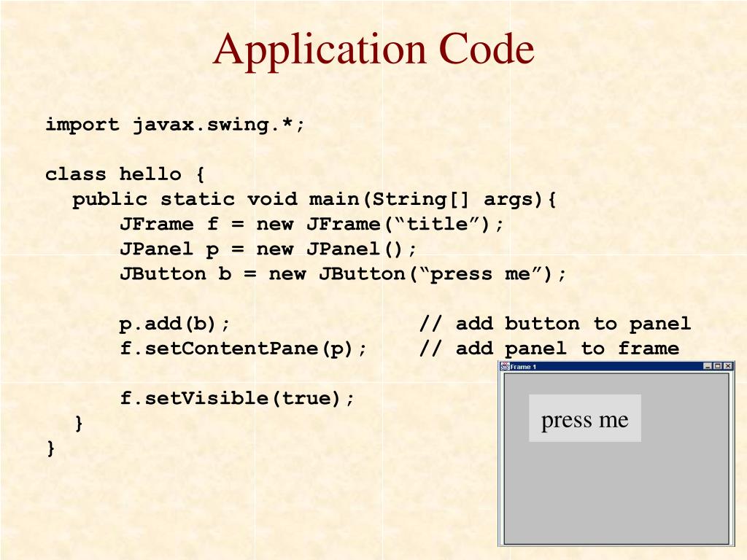This screenshot has width=747, height=560.
Task: Click the JPanel p declaration line
Action: click(x=268, y=249)
